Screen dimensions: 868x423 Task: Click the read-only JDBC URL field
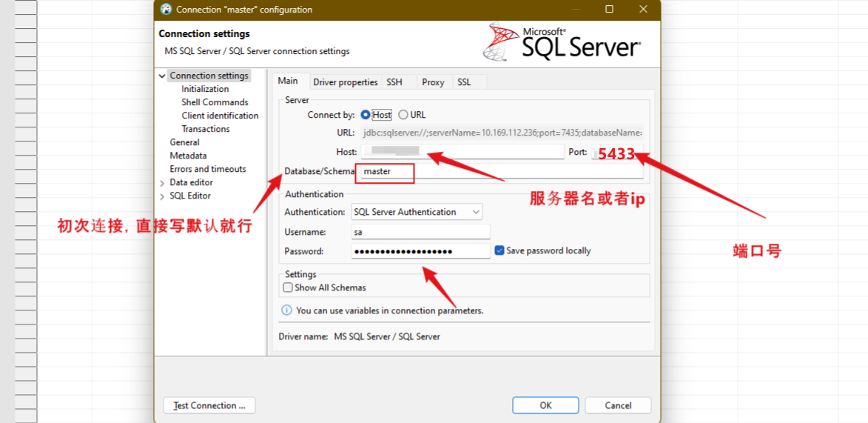click(502, 133)
